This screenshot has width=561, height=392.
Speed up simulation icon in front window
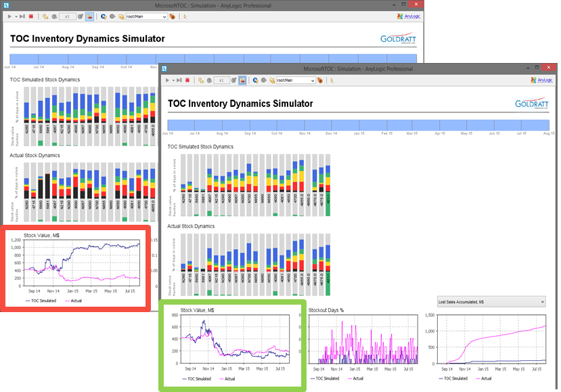(x=233, y=80)
